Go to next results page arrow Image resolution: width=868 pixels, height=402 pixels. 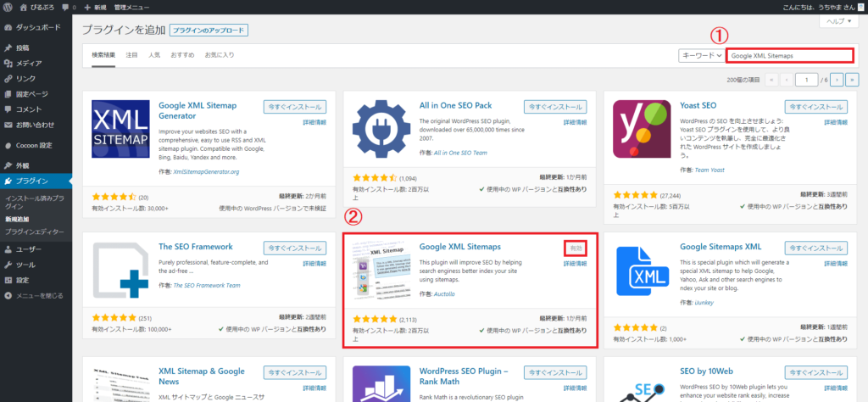837,80
